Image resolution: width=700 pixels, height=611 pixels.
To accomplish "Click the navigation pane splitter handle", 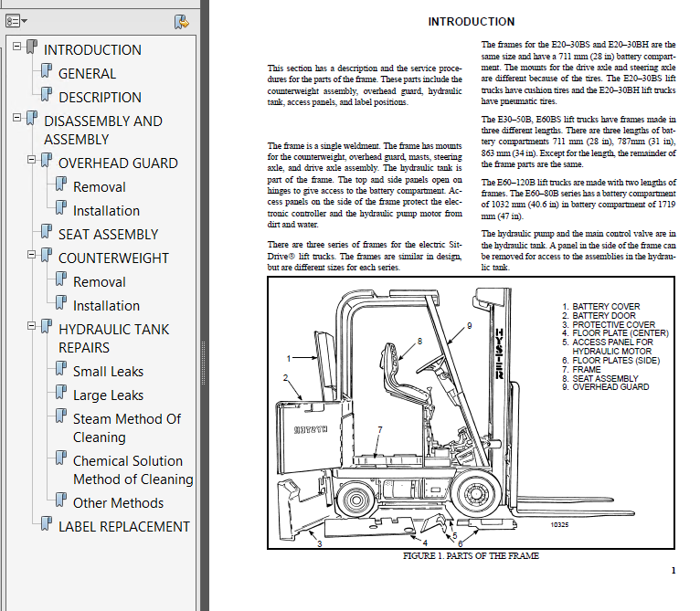I will pos(204,363).
